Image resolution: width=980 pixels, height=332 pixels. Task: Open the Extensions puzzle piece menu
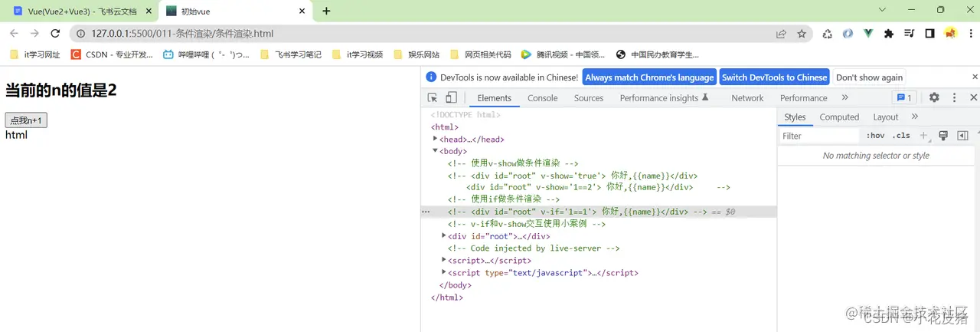(x=889, y=34)
